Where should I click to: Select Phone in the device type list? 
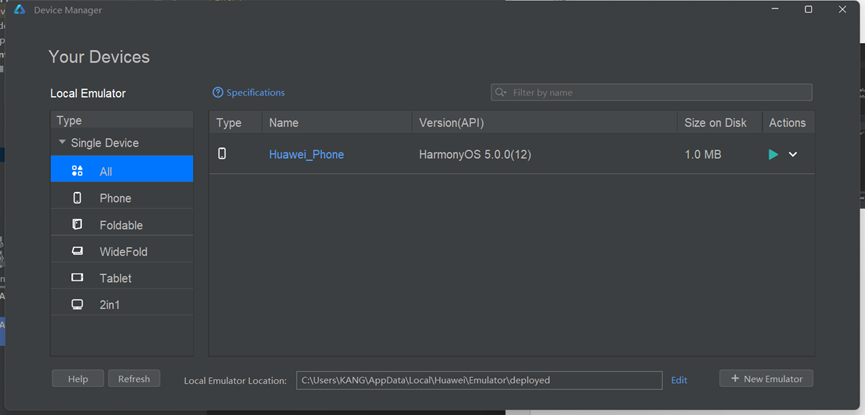pyautogui.click(x=122, y=198)
